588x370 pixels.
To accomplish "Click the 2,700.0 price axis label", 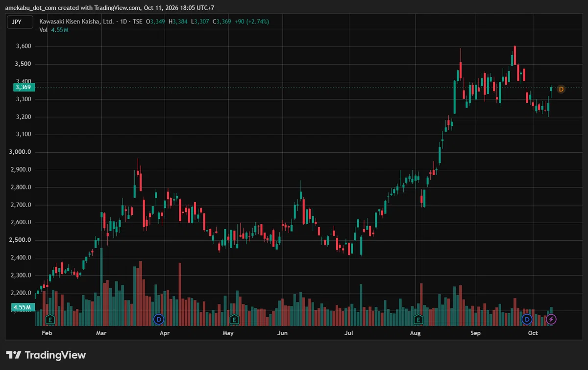I will pos(21,205).
